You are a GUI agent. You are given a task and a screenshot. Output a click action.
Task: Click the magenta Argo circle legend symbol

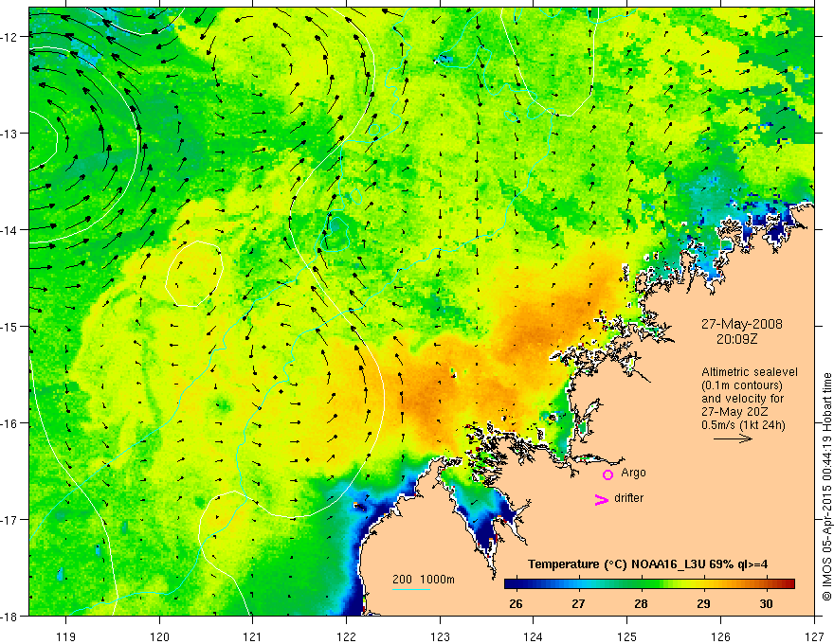(607, 474)
